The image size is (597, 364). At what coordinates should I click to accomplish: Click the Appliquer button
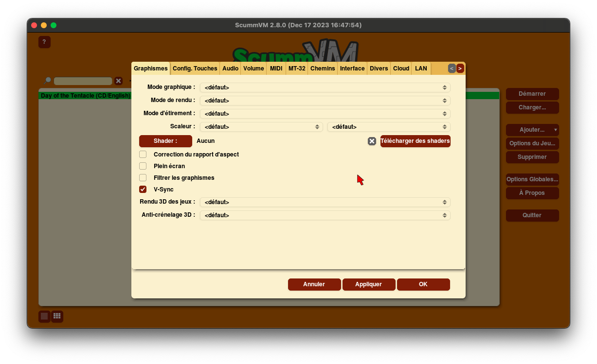tap(368, 284)
